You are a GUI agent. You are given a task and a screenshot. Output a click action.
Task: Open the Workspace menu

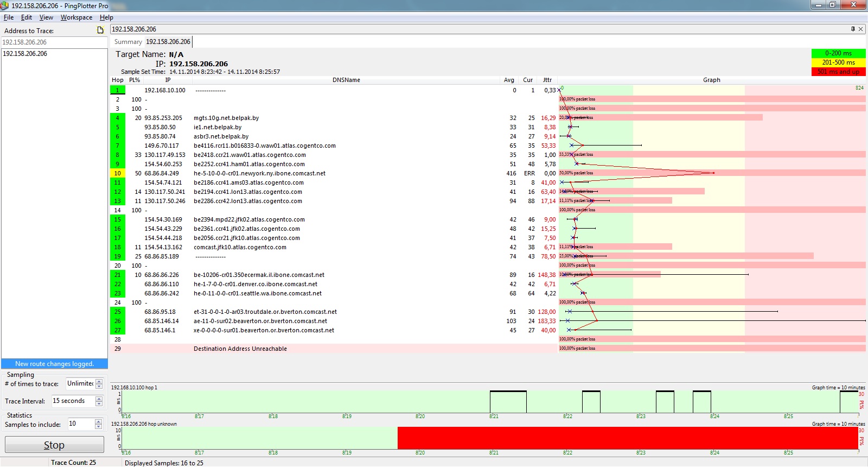point(76,17)
